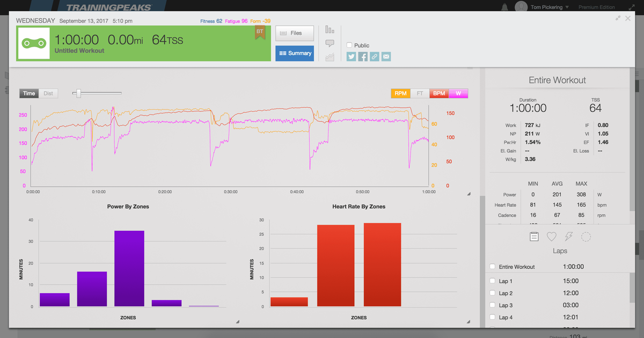Open the Tom Pickering account dropdown
The image size is (644, 338).
click(547, 6)
